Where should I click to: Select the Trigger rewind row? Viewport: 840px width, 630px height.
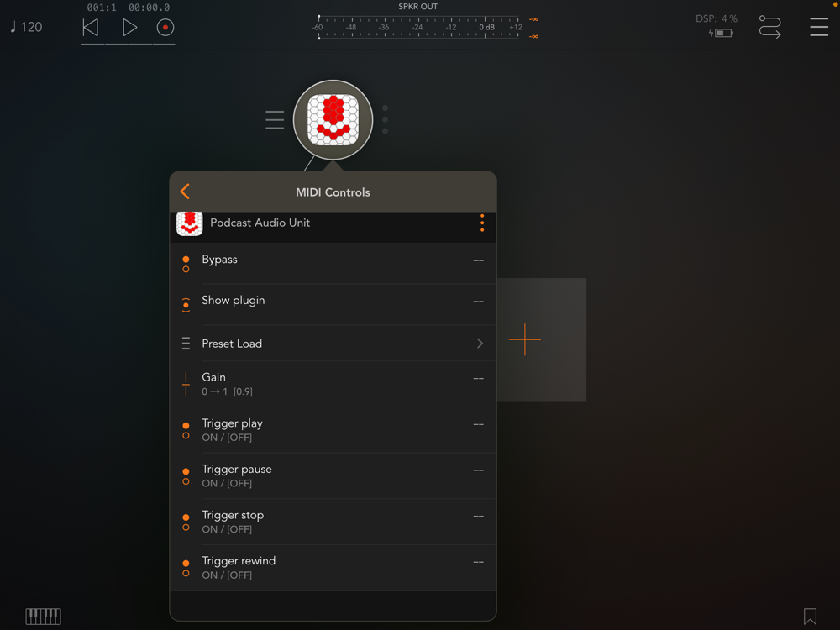tap(333, 568)
